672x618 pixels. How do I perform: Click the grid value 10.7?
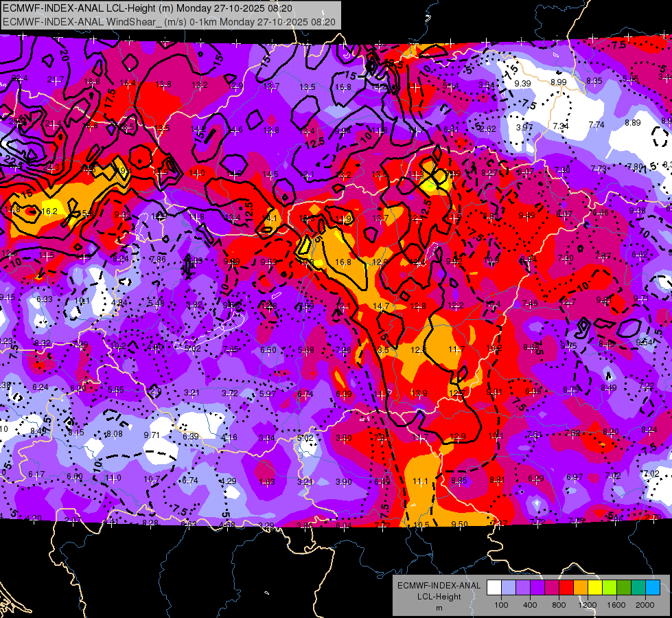152,479
